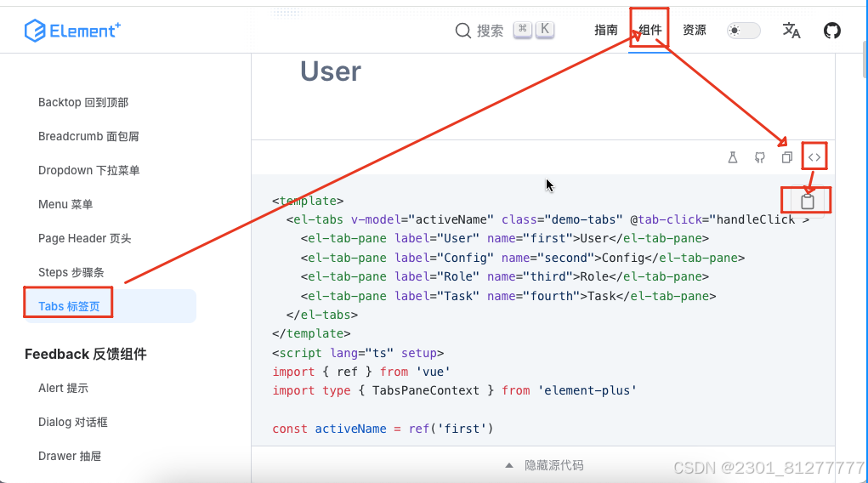Open the 组件 nav menu
Image resolution: width=868 pixels, height=483 pixels.
pos(650,30)
